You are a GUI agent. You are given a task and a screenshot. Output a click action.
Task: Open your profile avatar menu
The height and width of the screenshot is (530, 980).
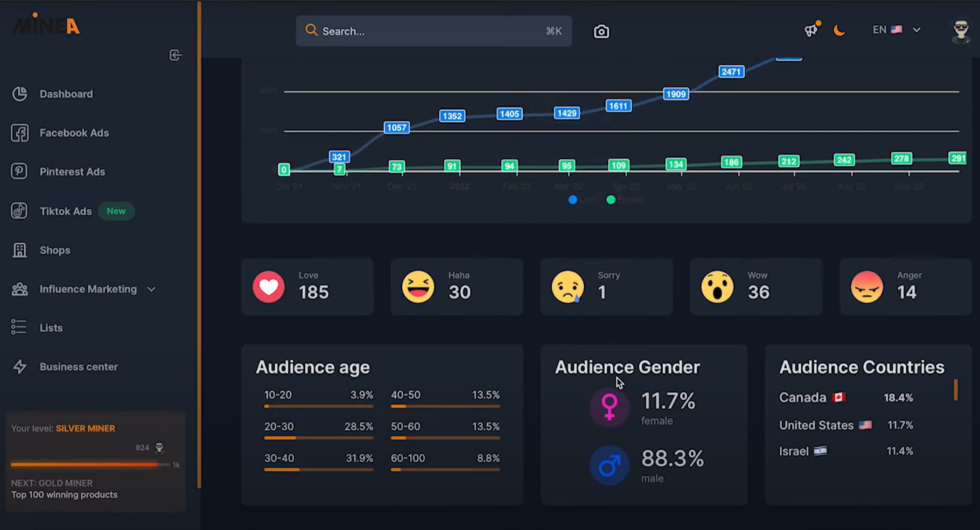960,32
